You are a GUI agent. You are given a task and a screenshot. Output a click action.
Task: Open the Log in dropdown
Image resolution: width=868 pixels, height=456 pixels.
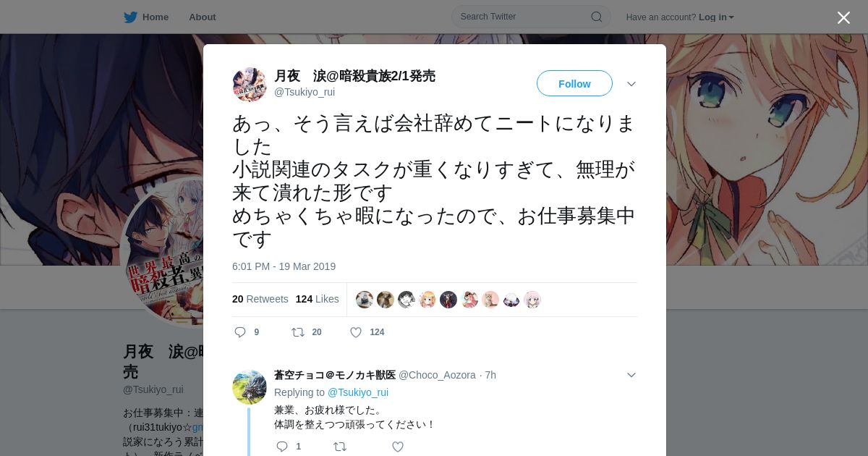pyautogui.click(x=716, y=17)
